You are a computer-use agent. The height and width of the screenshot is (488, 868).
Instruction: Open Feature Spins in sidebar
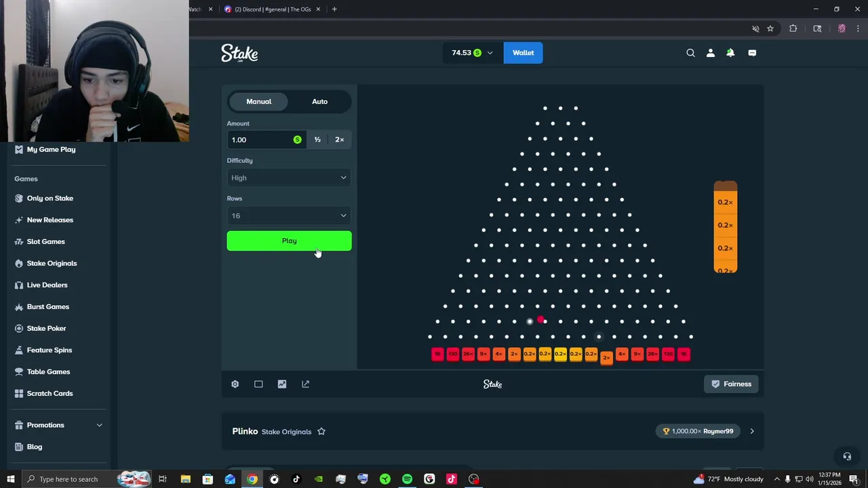tap(49, 350)
